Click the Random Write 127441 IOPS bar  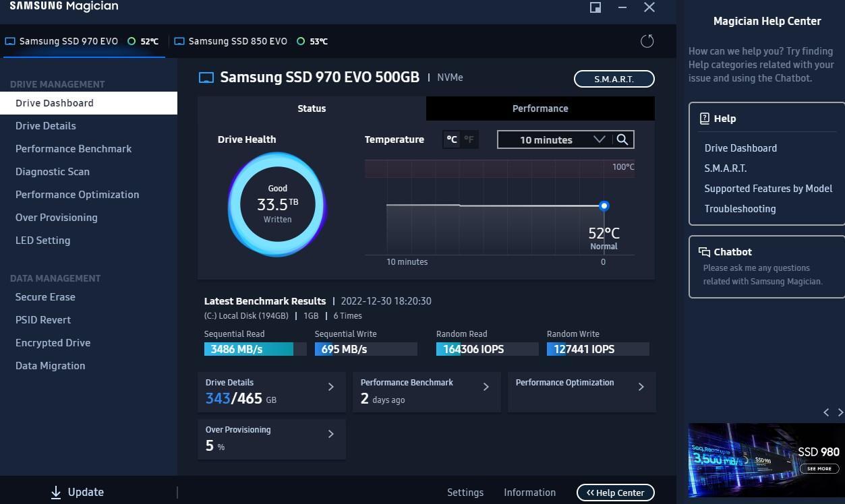[x=598, y=349]
